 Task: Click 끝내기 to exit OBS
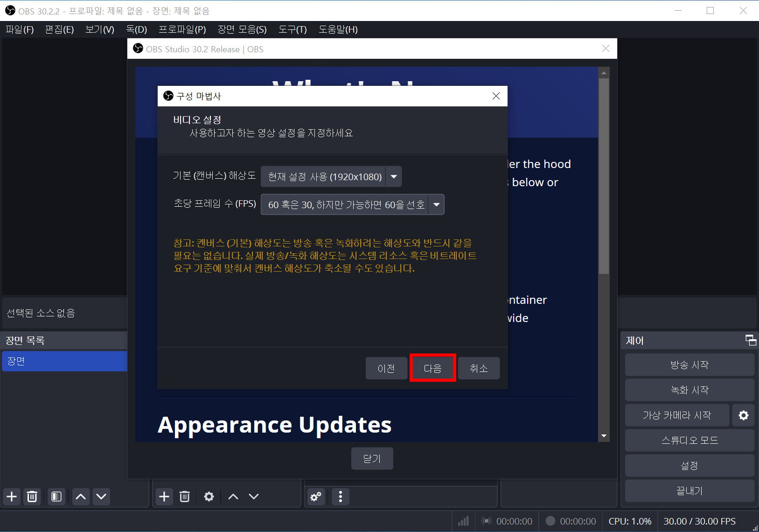689,490
